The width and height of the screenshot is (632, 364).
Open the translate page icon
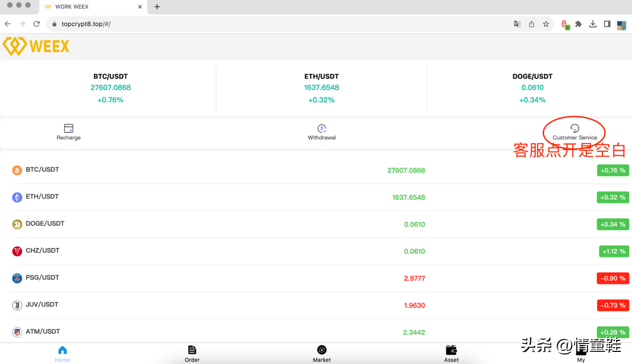517,24
